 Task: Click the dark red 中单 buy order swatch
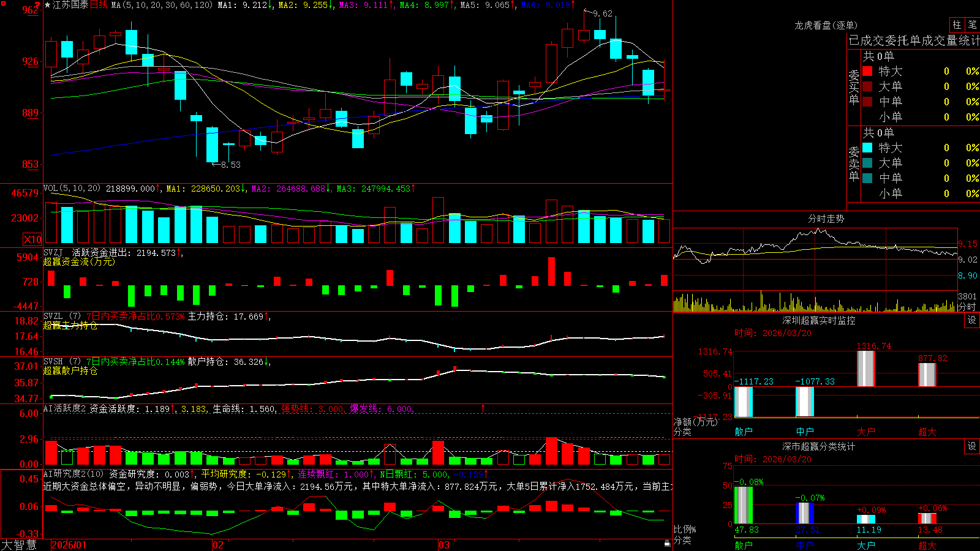pos(867,102)
